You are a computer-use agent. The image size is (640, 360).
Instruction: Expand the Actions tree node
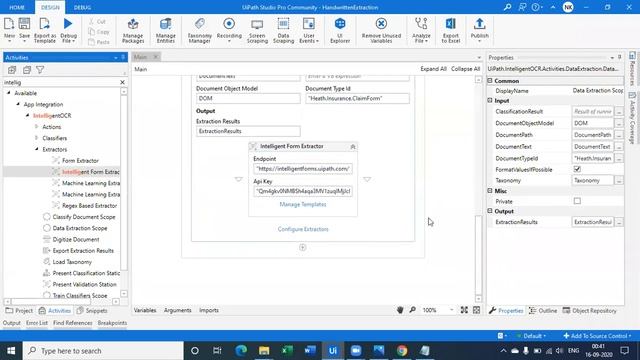coord(37,127)
